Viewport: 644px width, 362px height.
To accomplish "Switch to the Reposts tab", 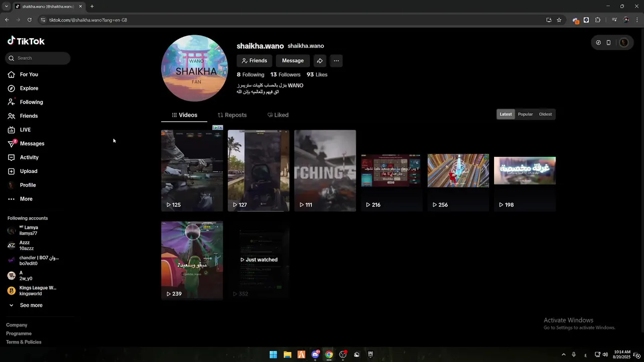I will [x=232, y=115].
